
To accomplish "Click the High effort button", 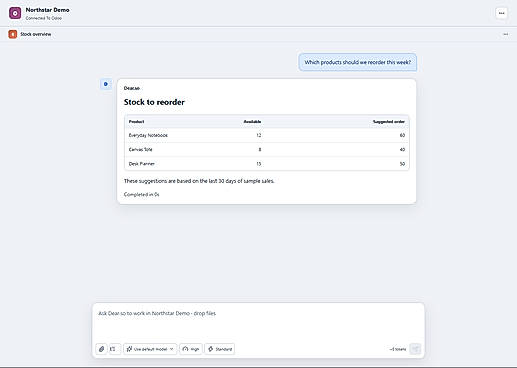I will pos(191,349).
